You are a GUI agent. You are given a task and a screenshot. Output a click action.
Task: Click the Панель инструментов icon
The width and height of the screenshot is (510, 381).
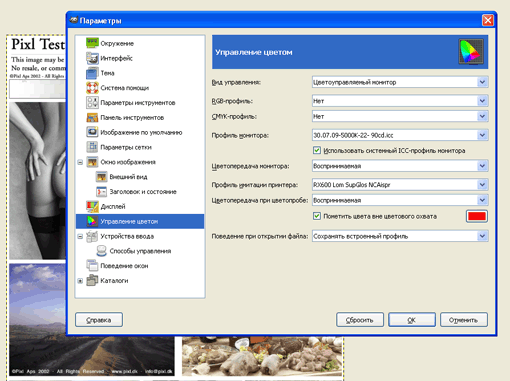click(92, 117)
